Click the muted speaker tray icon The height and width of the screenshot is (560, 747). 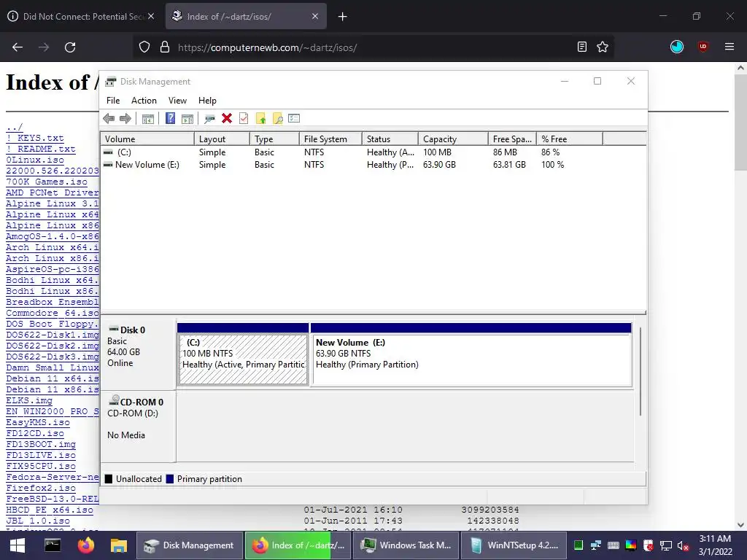click(x=683, y=545)
